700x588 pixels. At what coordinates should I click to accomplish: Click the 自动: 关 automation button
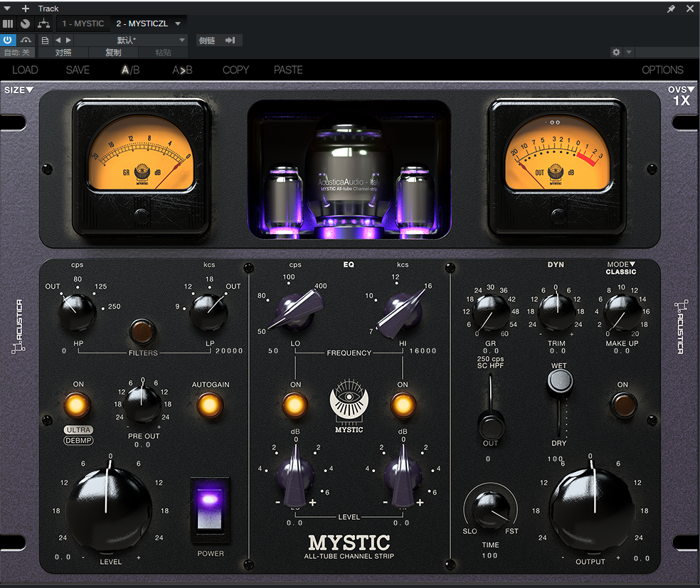[x=17, y=53]
